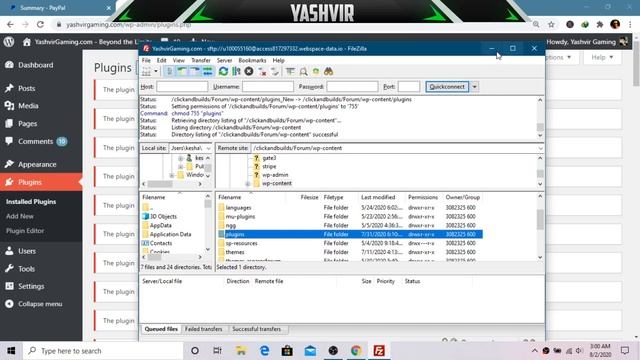640x360 pixels.
Task: Open Media in WordPress sidebar
Action: 28,106
